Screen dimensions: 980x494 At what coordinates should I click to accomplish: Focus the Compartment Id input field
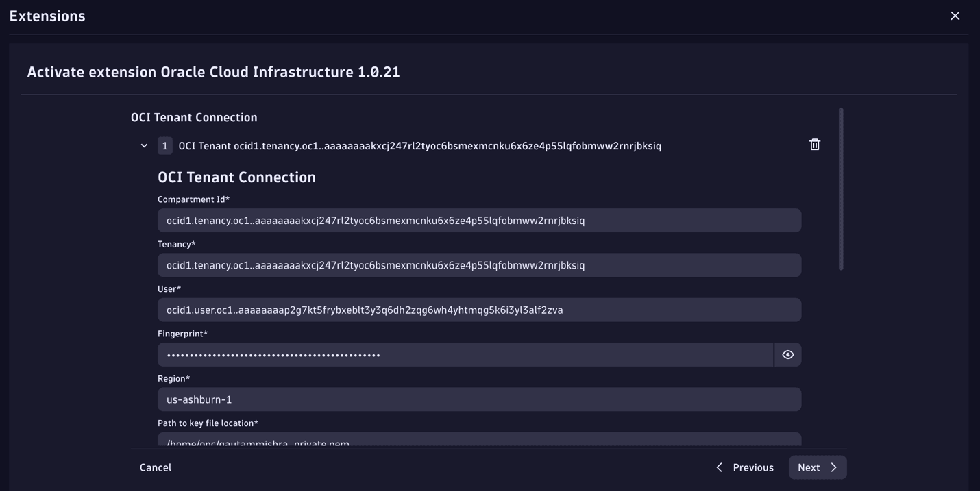click(x=480, y=220)
